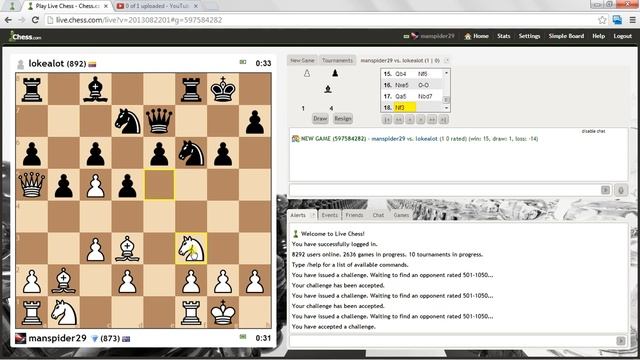Viewport: 640px width, 360px height.
Task: Open the New Game tab
Action: coord(302,60)
